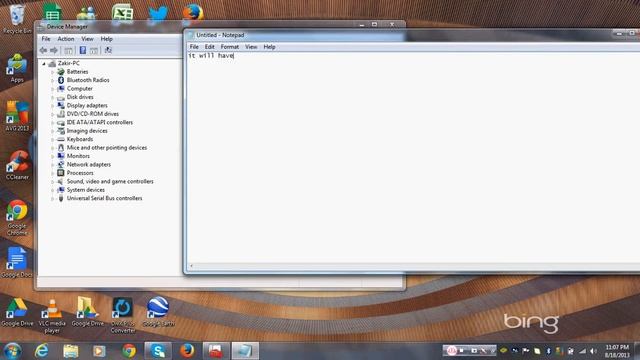Expand the Batteries node arrow

point(53,72)
